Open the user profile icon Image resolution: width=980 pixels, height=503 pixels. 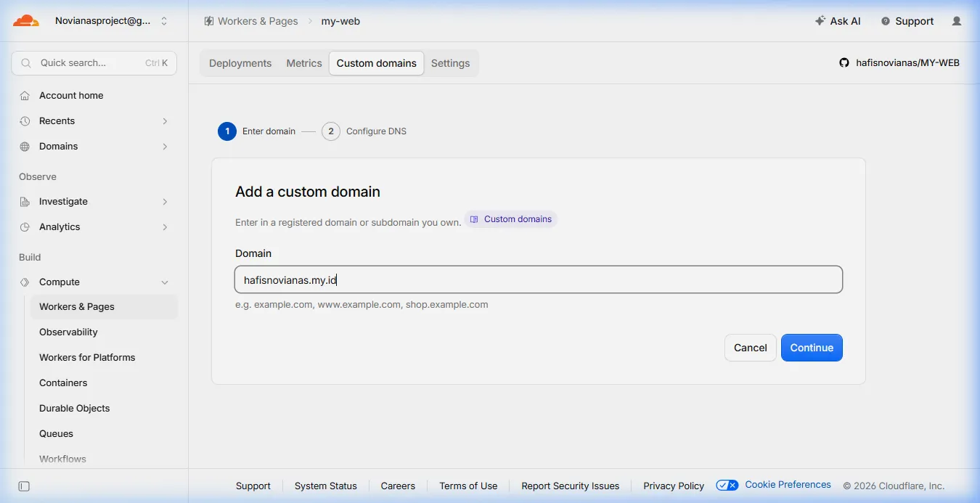pyautogui.click(x=957, y=21)
